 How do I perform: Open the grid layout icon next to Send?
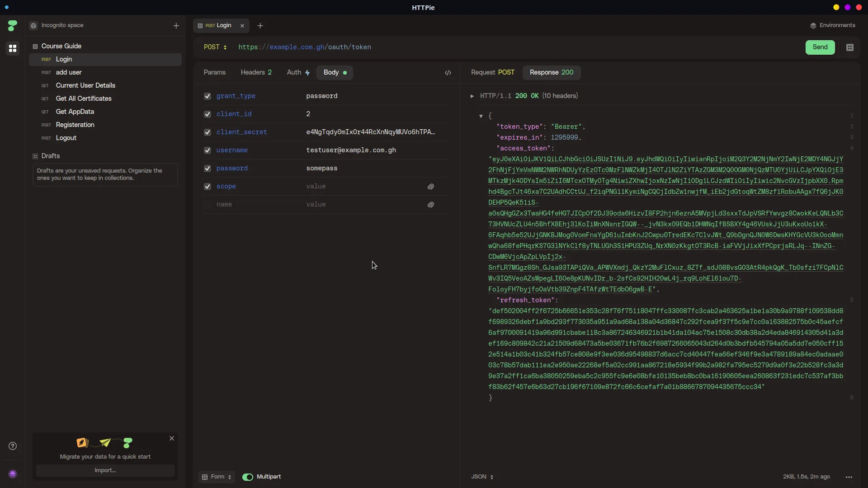[849, 47]
